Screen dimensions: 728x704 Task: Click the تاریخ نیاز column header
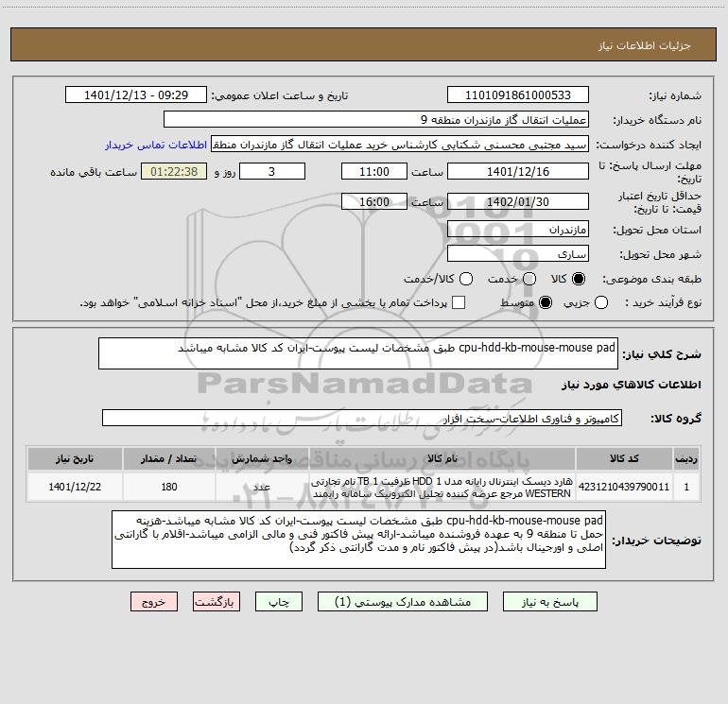tap(75, 458)
